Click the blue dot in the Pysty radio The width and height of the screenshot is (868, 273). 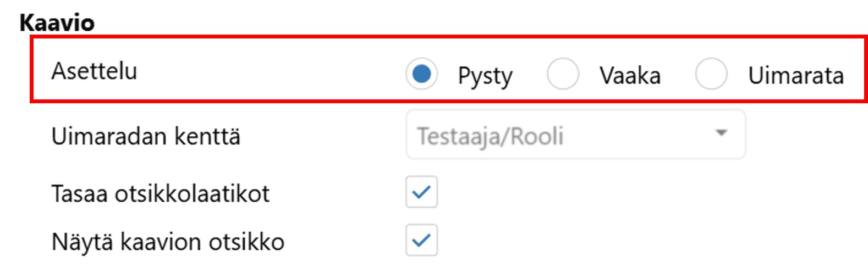(x=421, y=74)
